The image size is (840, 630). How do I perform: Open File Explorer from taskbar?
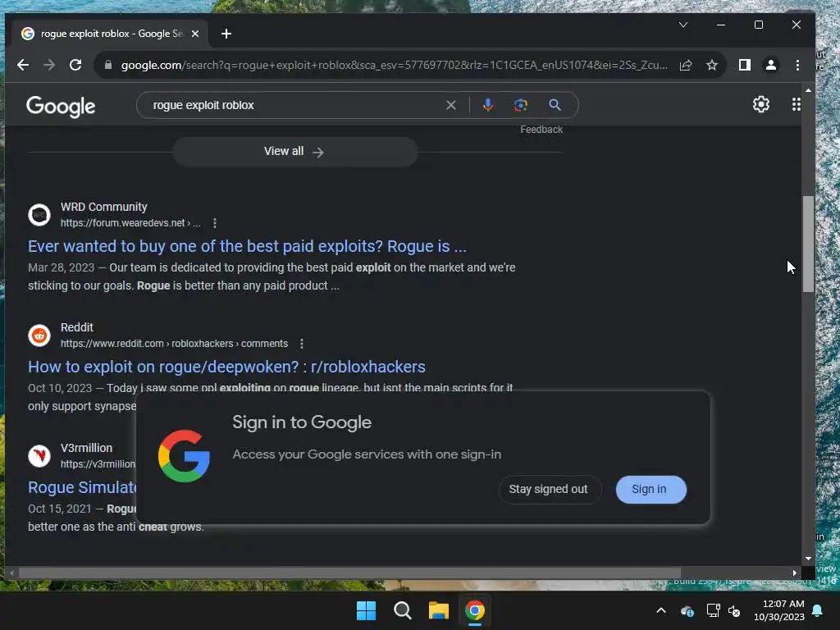click(x=438, y=610)
